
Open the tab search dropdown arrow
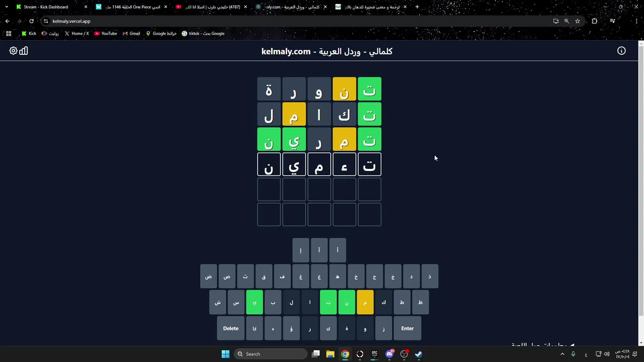tap(7, 7)
